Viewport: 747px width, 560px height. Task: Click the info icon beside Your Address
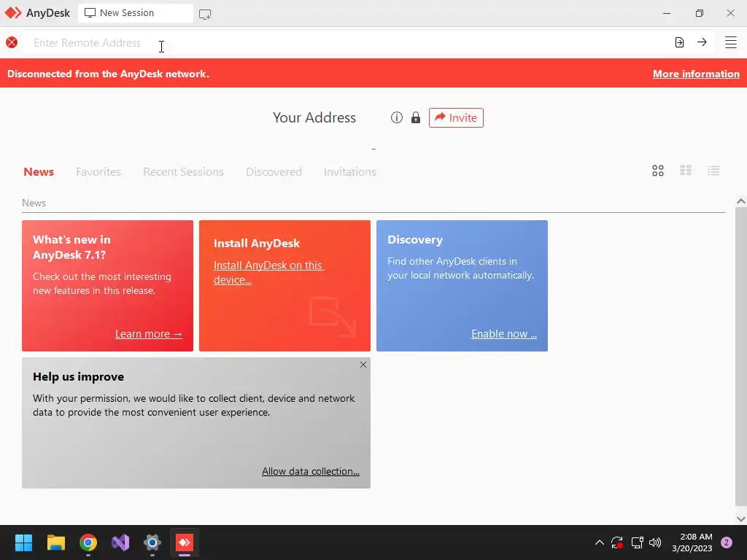point(397,117)
